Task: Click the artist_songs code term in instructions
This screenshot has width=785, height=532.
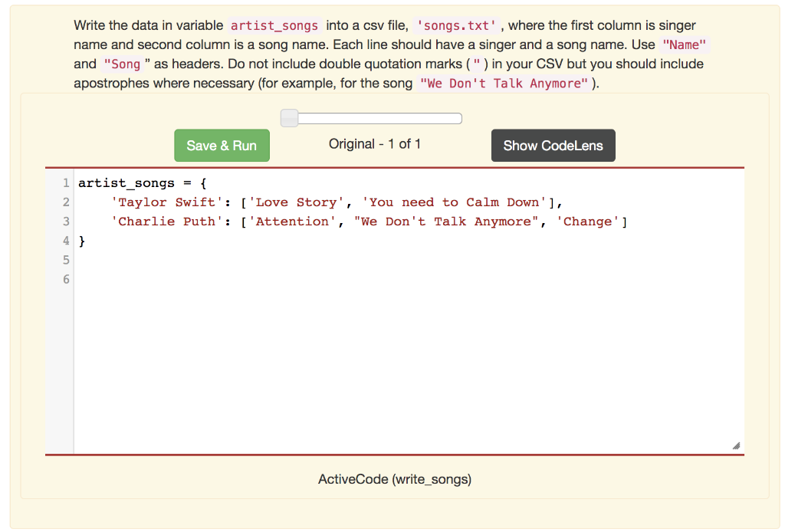Action: tap(274, 25)
